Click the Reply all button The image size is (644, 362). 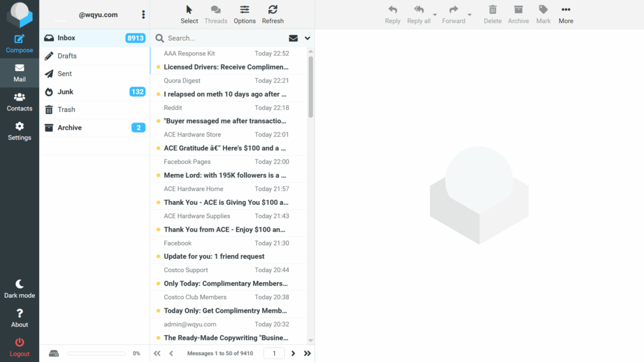418,14
